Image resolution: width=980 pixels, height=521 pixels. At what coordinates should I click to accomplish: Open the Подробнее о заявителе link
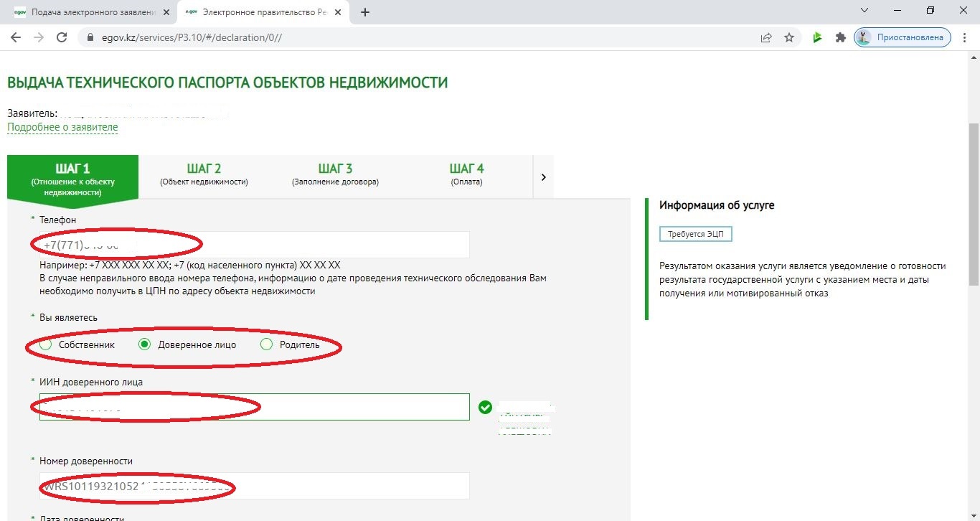(62, 127)
